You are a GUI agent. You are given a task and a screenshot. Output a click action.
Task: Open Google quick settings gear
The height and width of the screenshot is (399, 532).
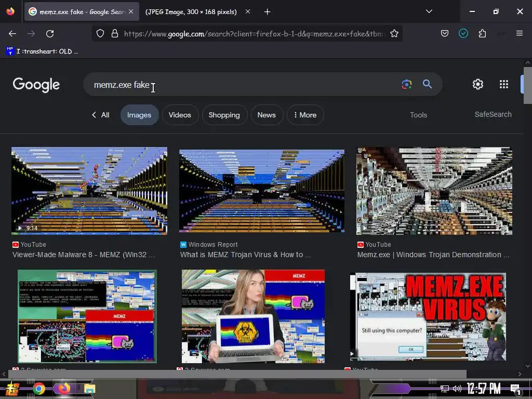[478, 84]
